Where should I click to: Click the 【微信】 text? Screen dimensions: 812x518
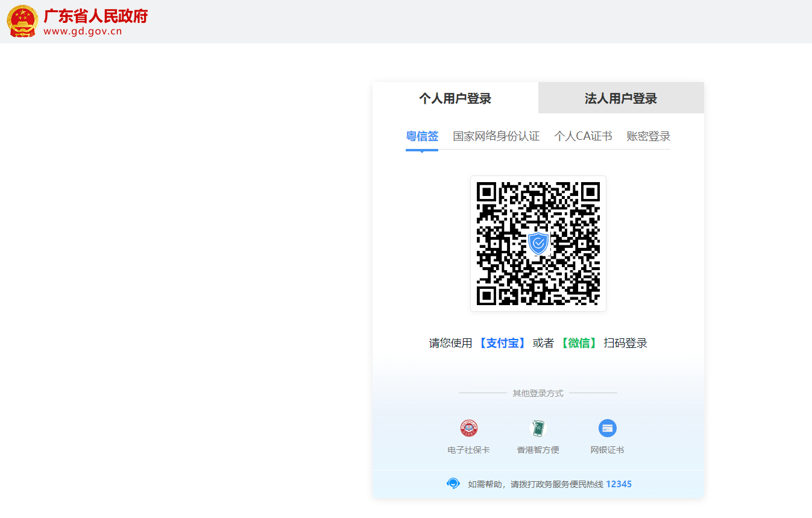tap(579, 343)
